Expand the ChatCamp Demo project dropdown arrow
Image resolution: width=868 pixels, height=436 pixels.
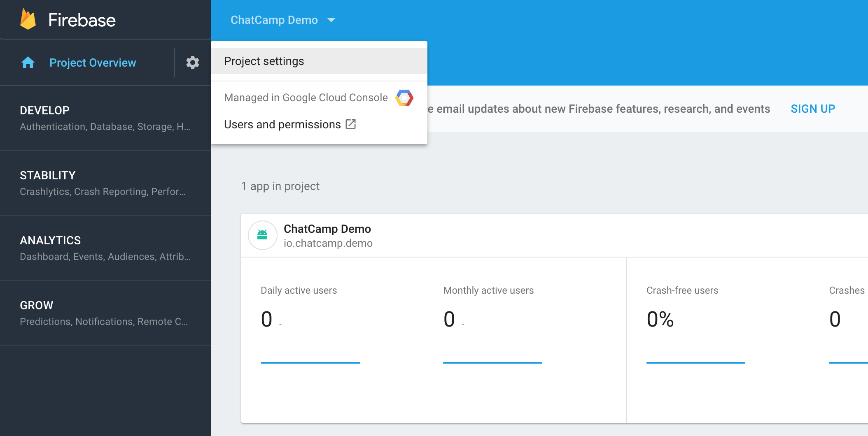[331, 20]
